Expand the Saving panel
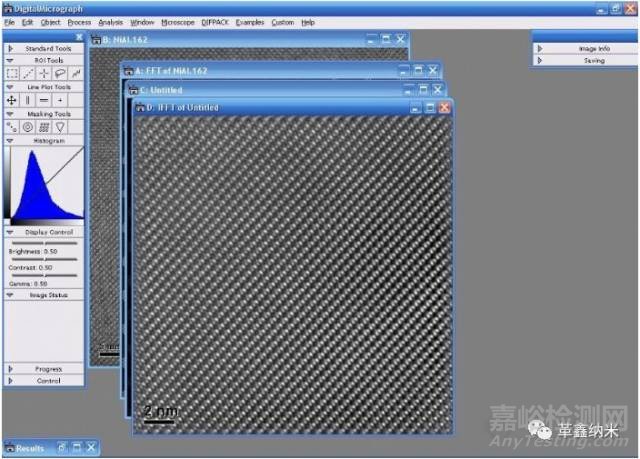Image resolution: width=640 pixels, height=459 pixels. point(539,60)
